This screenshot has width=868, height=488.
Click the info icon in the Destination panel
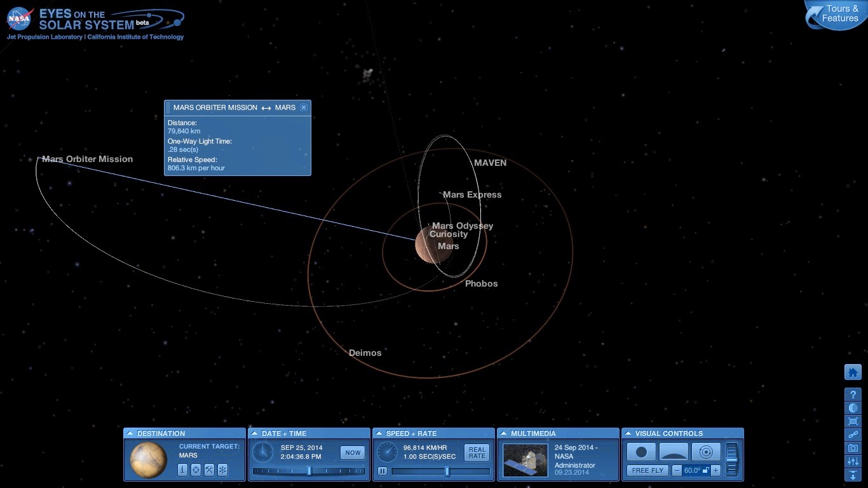[x=183, y=470]
